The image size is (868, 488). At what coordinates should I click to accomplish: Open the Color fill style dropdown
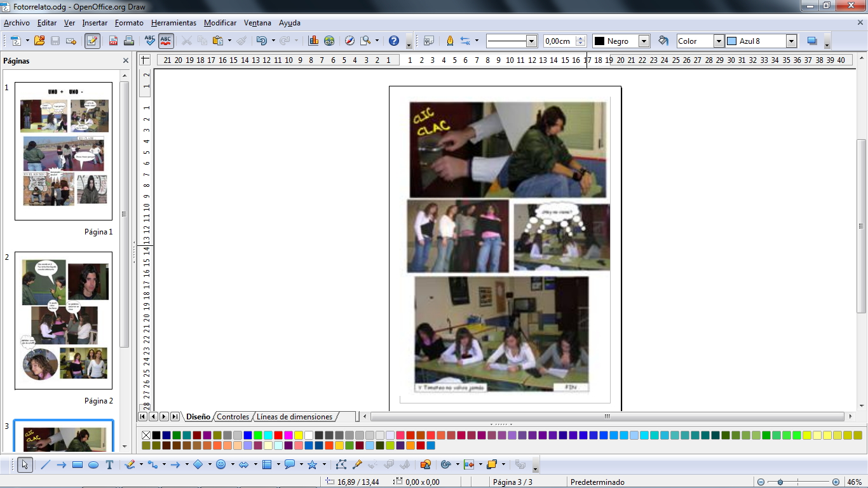click(x=719, y=41)
